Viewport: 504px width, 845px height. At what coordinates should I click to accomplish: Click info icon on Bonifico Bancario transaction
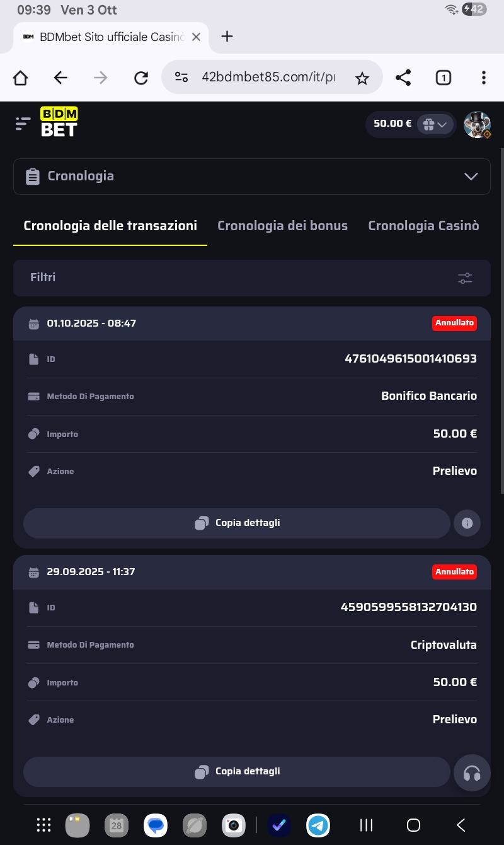pos(467,523)
